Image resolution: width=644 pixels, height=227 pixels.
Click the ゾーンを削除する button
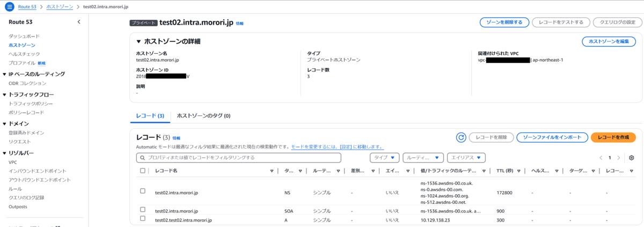point(504,23)
